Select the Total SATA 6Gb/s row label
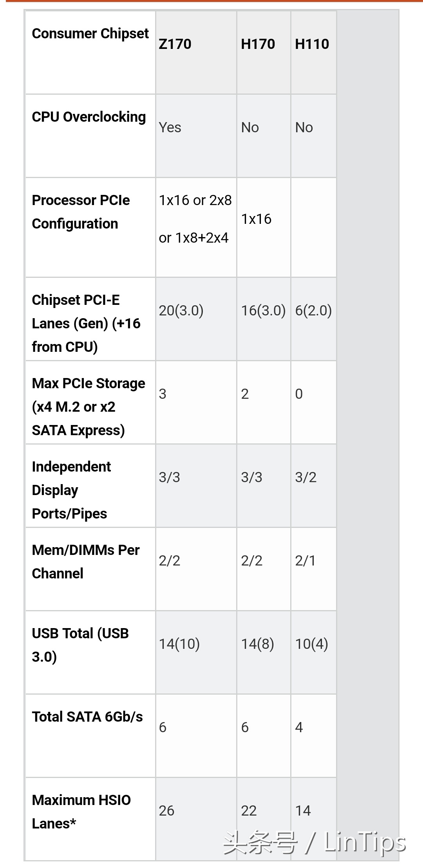The height and width of the screenshot is (868, 423). pos(87,717)
